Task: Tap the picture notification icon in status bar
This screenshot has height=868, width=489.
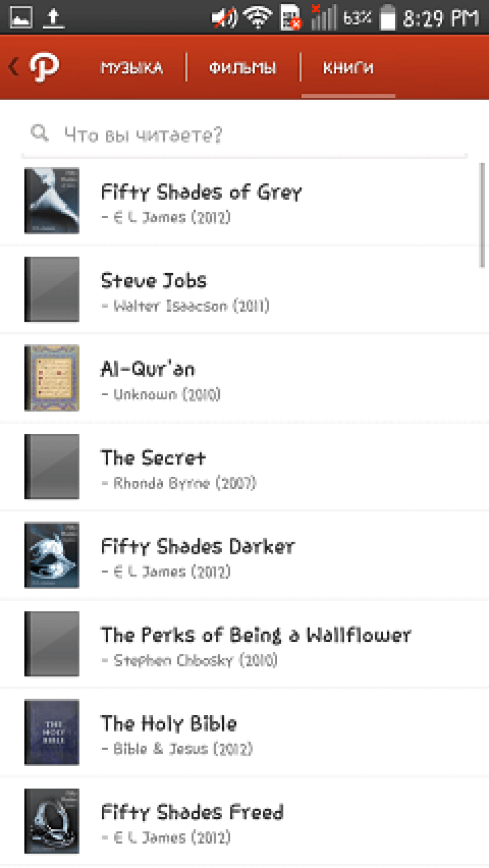Action: pyautogui.click(x=21, y=18)
